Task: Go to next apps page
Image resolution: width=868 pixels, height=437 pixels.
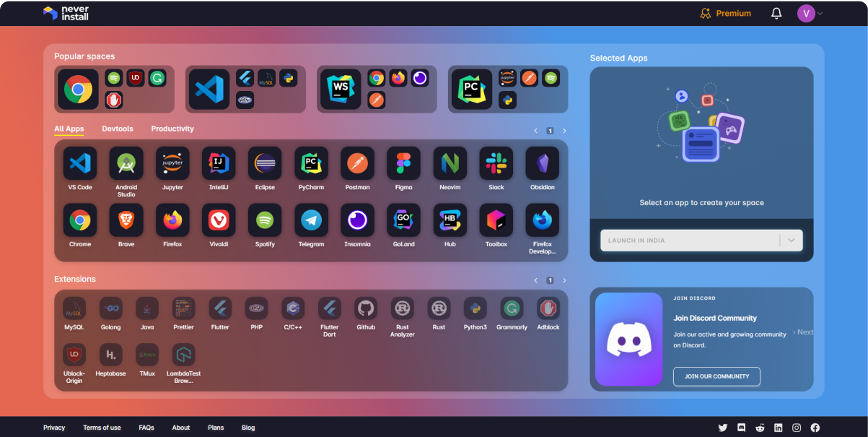Action: (x=564, y=131)
